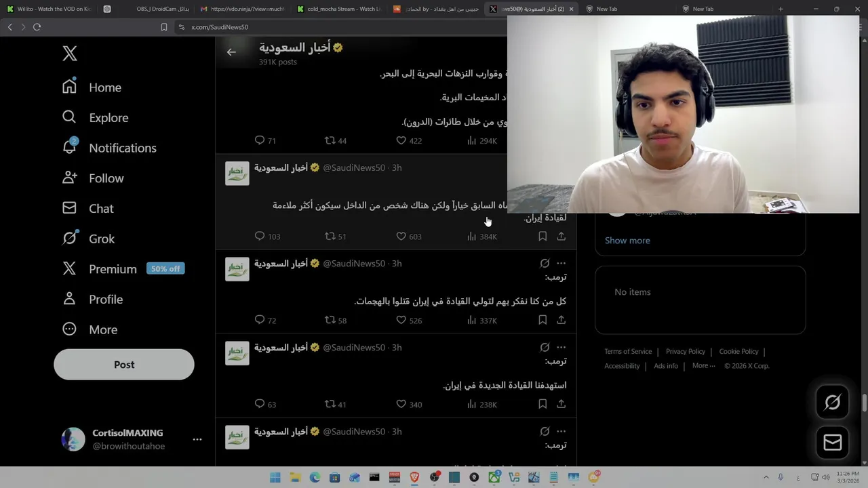The width and height of the screenshot is (868, 488).
Task: Open Privacy Policy link
Action: 686,351
